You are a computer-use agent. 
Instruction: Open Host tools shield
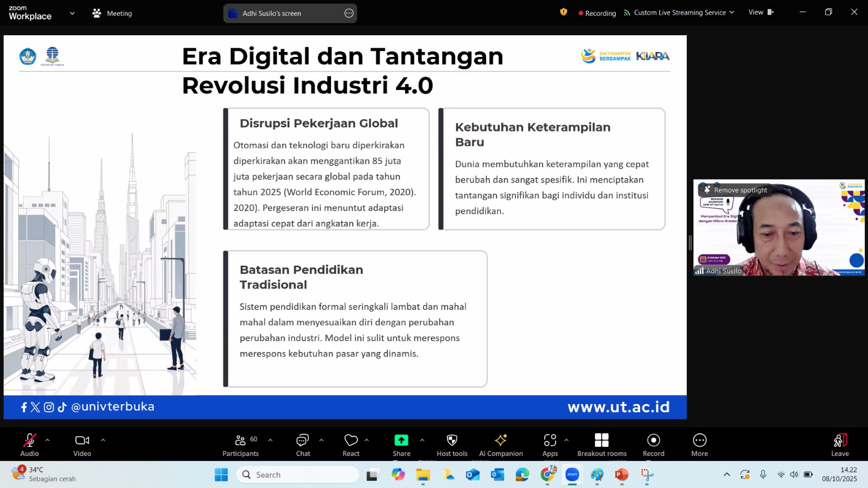pyautogui.click(x=452, y=440)
